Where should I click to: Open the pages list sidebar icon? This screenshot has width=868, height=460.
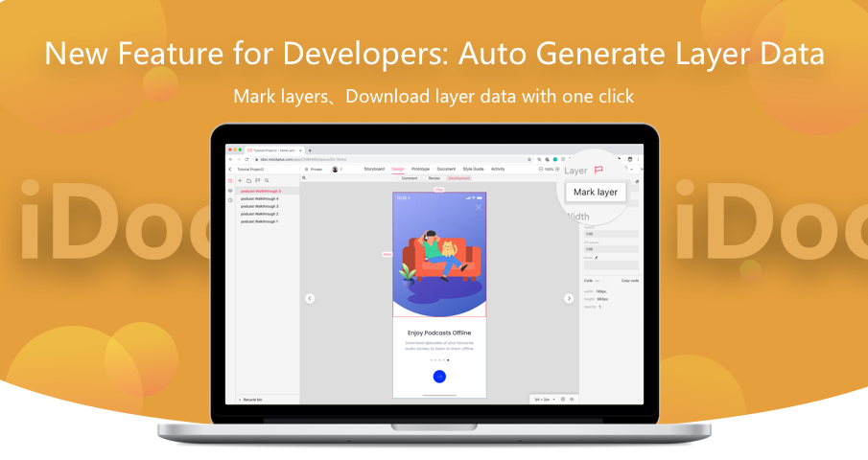click(x=230, y=181)
